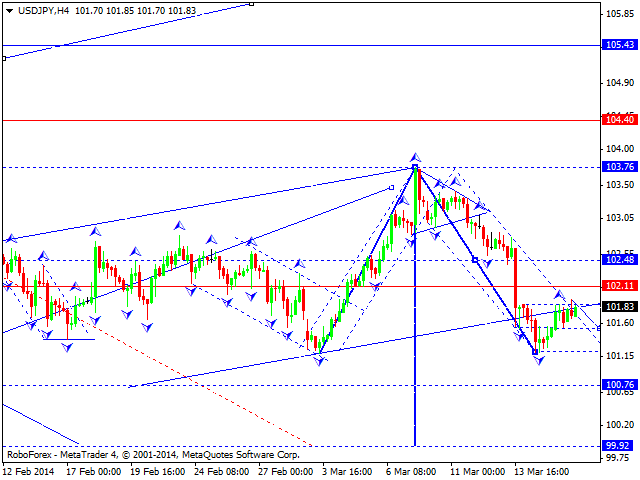Select the red 102.11 price level label
This screenshot has width=640, height=480.
coord(620,286)
